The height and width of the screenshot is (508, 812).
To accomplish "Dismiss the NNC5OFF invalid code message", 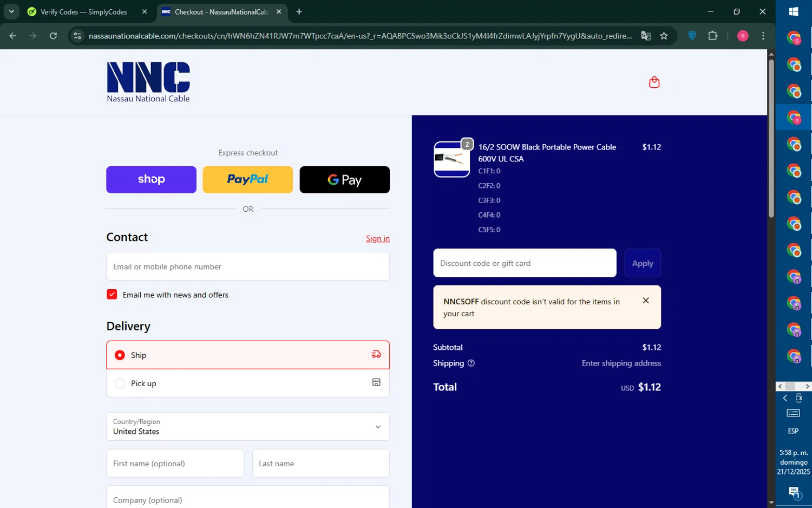I will click(x=646, y=301).
